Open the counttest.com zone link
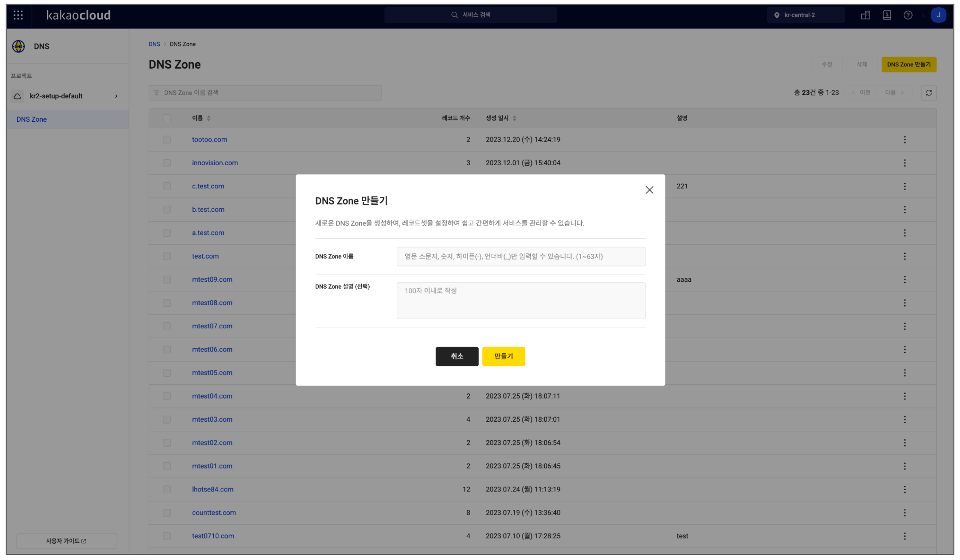This screenshot has height=560, width=960. (x=214, y=512)
